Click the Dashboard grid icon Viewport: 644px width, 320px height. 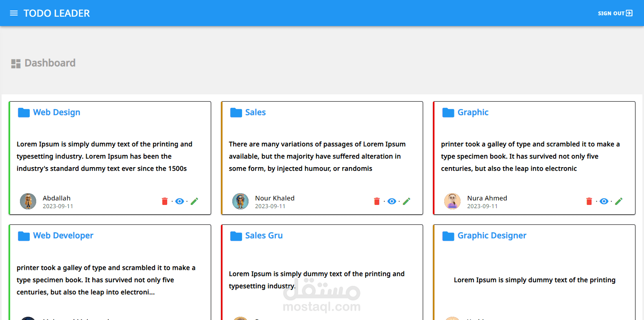(16, 63)
